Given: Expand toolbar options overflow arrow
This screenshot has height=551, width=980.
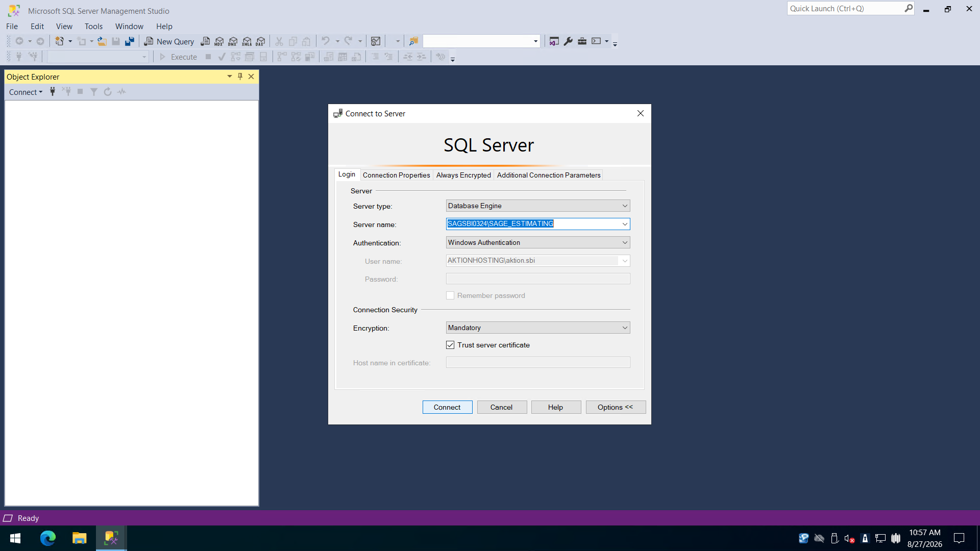Looking at the screenshot, I should (x=615, y=44).
